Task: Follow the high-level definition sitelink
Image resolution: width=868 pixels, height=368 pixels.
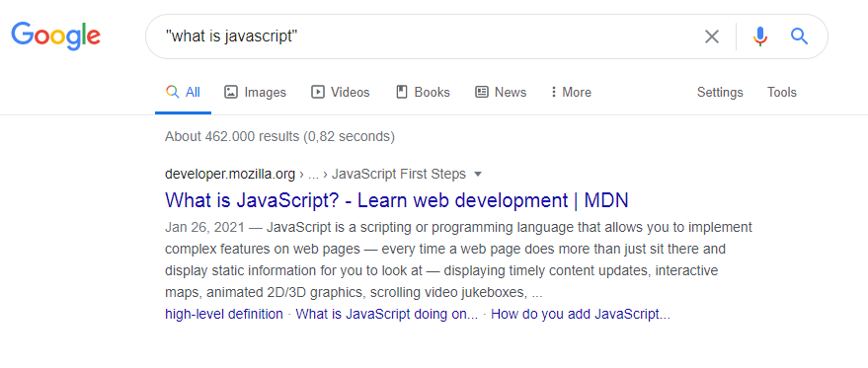Action: (x=223, y=315)
